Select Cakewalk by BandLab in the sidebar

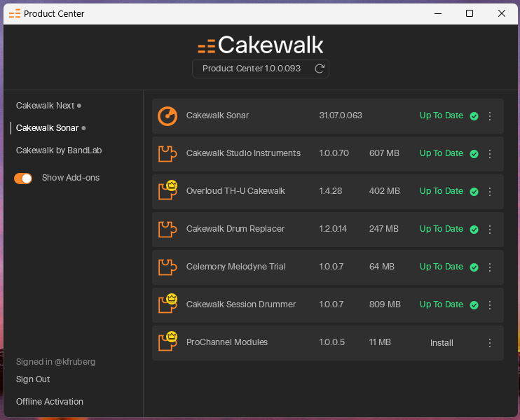point(59,150)
